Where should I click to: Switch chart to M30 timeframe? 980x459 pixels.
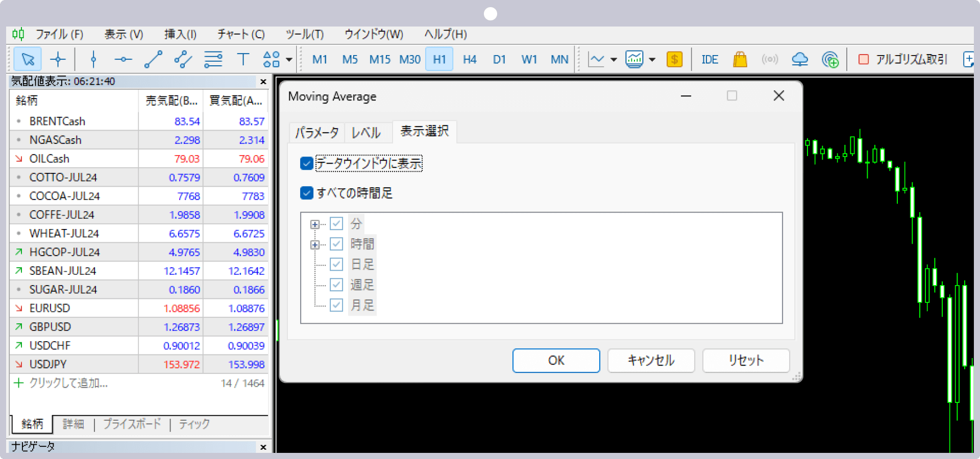point(410,60)
